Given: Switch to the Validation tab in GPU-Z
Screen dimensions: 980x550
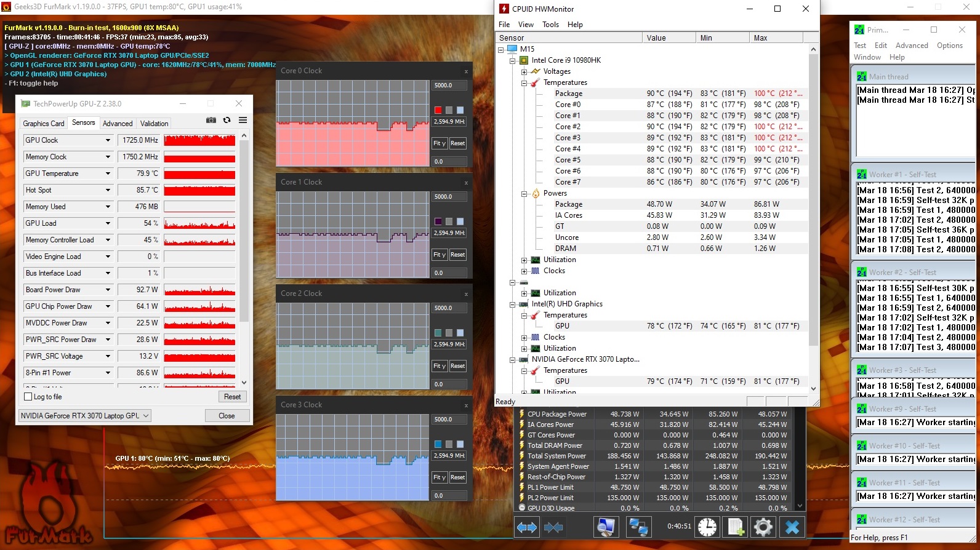Looking at the screenshot, I should (154, 124).
